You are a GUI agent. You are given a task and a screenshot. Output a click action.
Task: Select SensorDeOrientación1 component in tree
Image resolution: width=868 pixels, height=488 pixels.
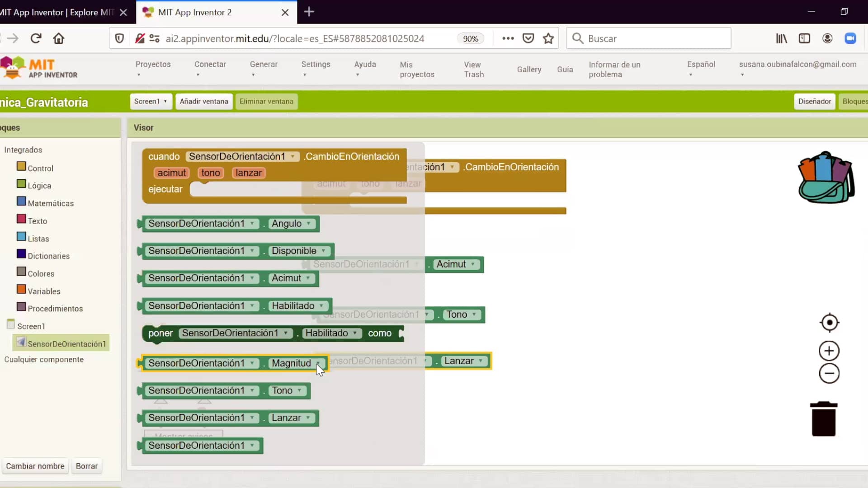click(x=66, y=344)
